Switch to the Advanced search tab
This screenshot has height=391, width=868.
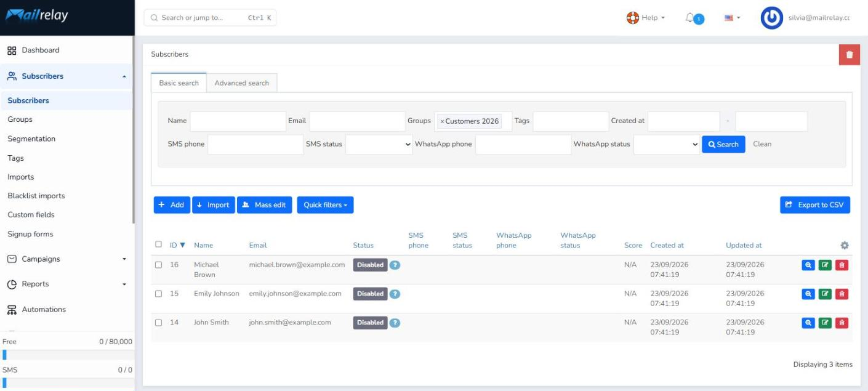[x=242, y=83]
